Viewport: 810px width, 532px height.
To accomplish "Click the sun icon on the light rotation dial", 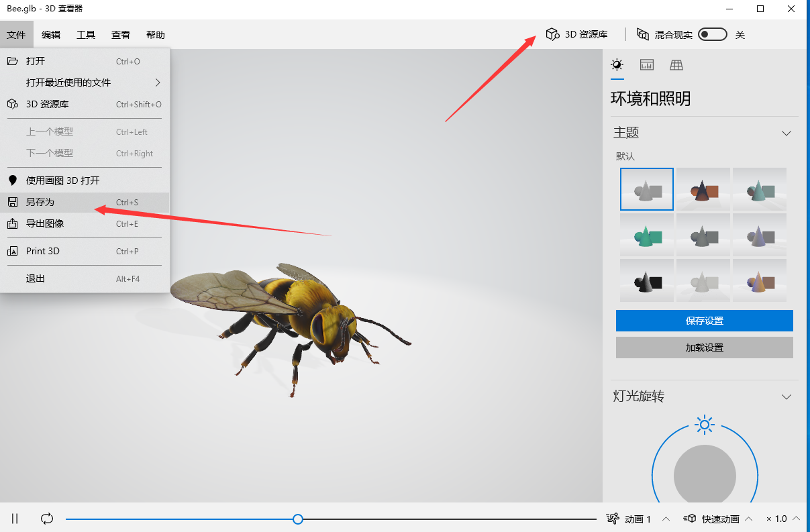I will [705, 424].
